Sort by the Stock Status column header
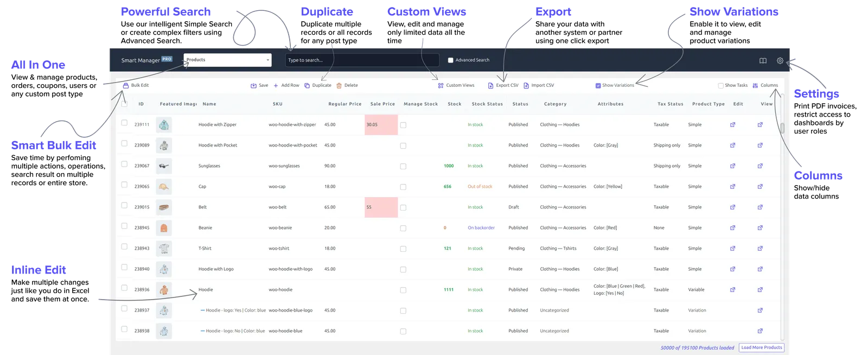The image size is (868, 355). click(x=487, y=104)
